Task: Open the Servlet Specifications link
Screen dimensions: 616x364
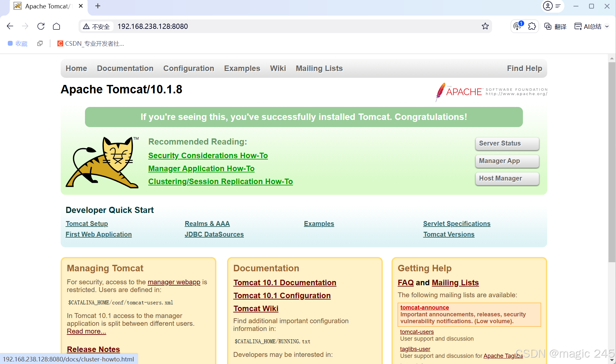Action: click(x=457, y=224)
